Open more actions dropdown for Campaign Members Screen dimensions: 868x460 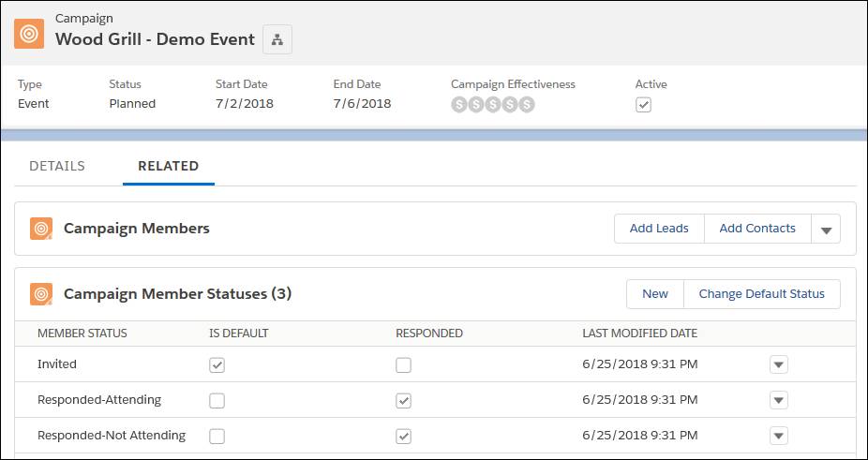point(826,229)
